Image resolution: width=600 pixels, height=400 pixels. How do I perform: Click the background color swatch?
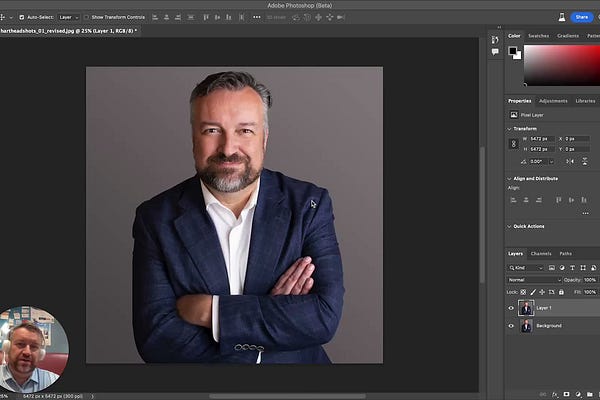pyautogui.click(x=518, y=56)
